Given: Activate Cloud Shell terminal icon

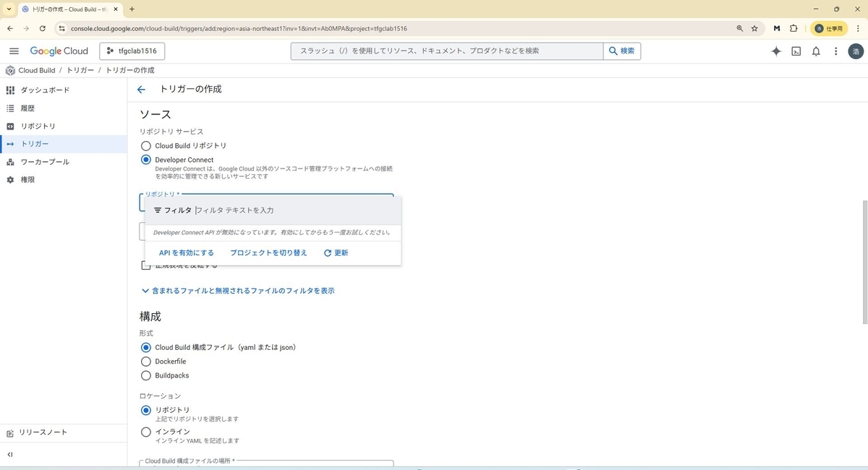Looking at the screenshot, I should pos(796,51).
